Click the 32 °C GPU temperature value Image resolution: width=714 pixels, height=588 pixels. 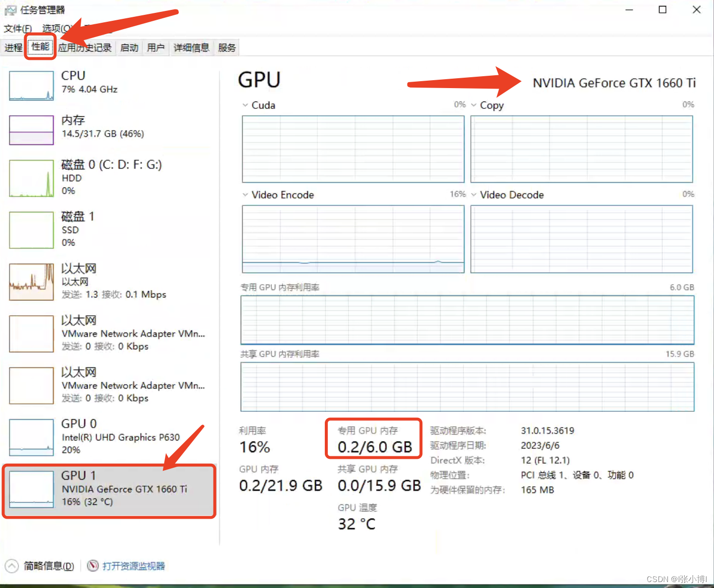[357, 524]
